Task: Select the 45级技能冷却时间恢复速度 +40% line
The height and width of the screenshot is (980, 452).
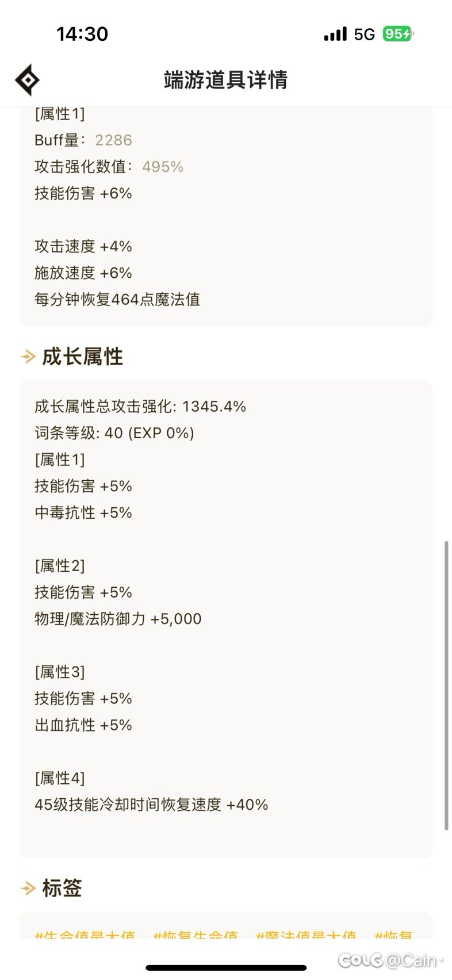Action: tap(151, 805)
